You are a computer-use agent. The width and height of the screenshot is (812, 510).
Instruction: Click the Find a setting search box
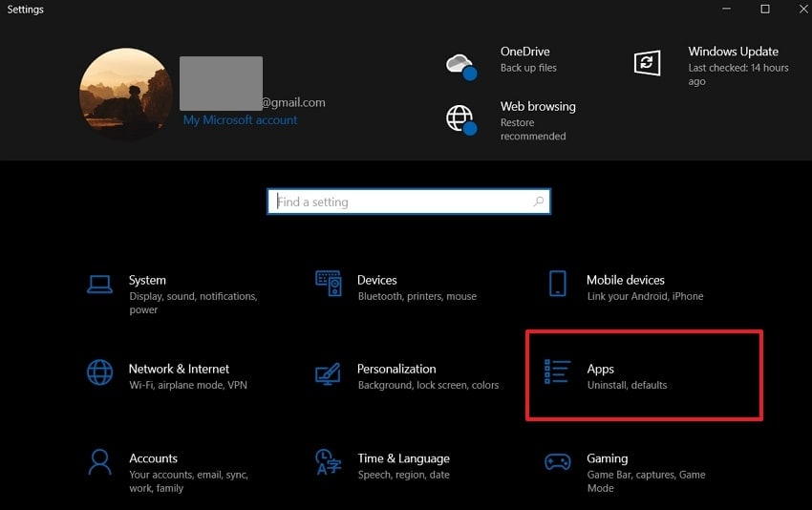(409, 202)
